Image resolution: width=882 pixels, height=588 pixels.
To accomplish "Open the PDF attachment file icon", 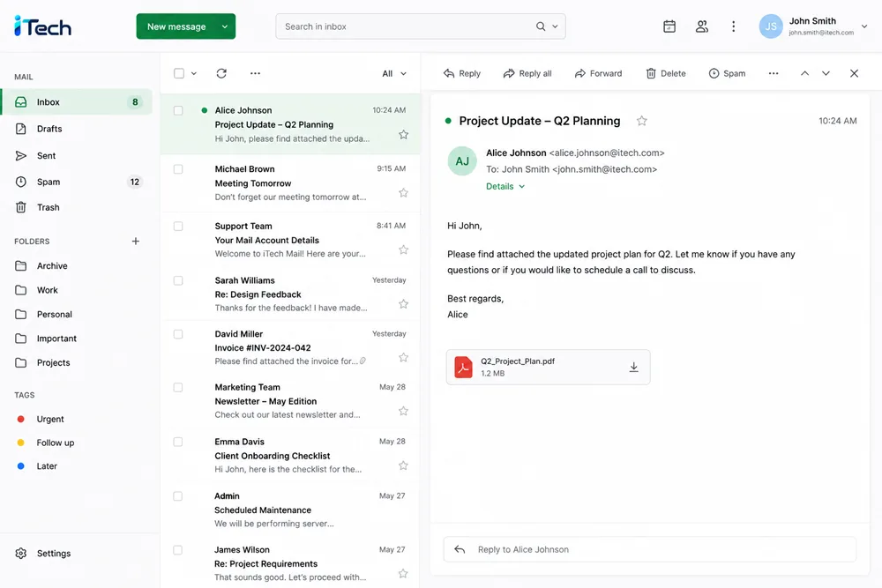I will pos(464,367).
